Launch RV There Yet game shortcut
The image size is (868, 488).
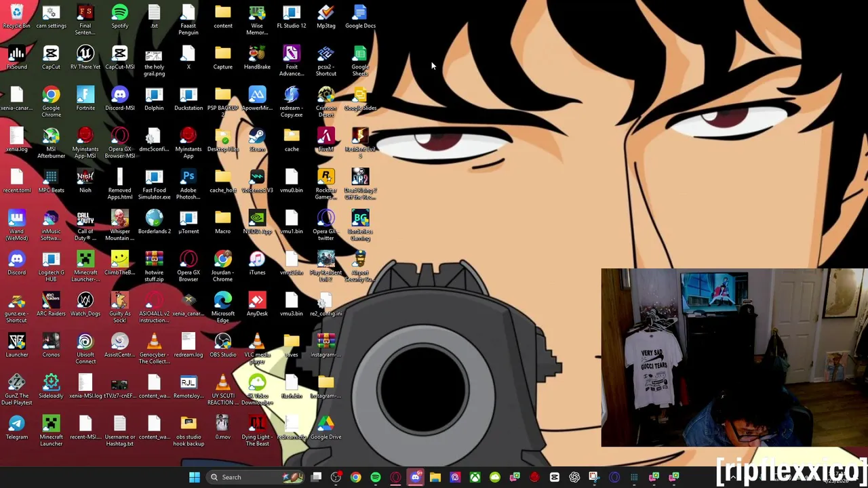pos(85,58)
